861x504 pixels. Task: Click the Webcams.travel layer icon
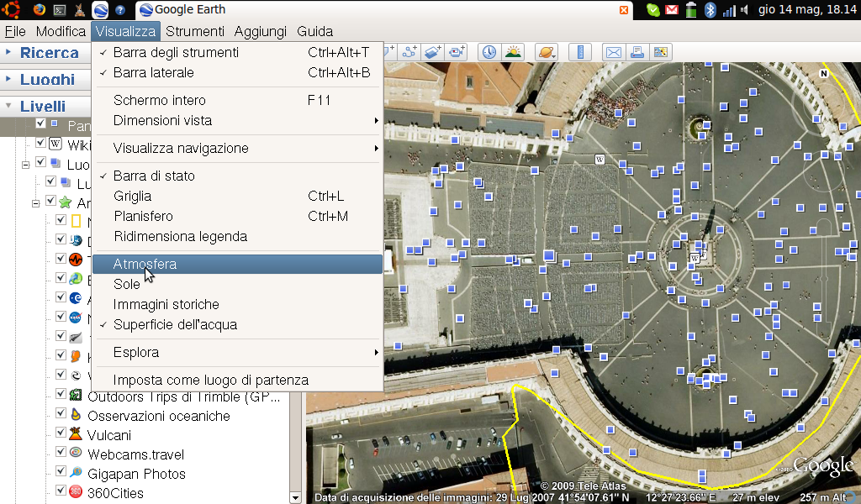[x=76, y=454]
